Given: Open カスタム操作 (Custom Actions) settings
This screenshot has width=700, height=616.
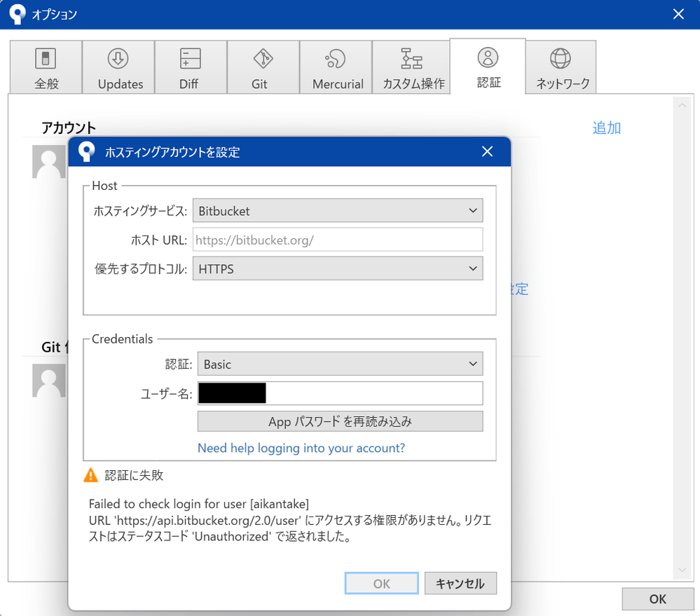Looking at the screenshot, I should [411, 67].
